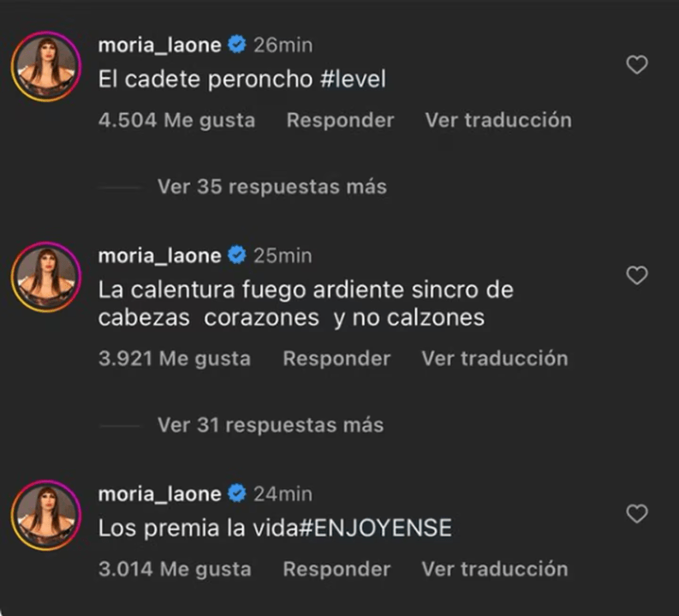Reply to the 'El cadete peroncho' comment
Viewport: 679px width, 616px height.
(x=340, y=121)
